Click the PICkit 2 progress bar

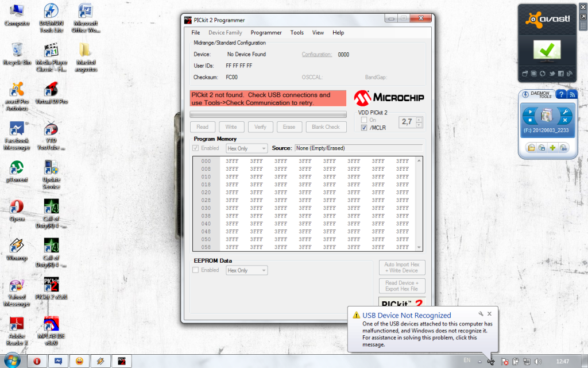click(x=268, y=114)
